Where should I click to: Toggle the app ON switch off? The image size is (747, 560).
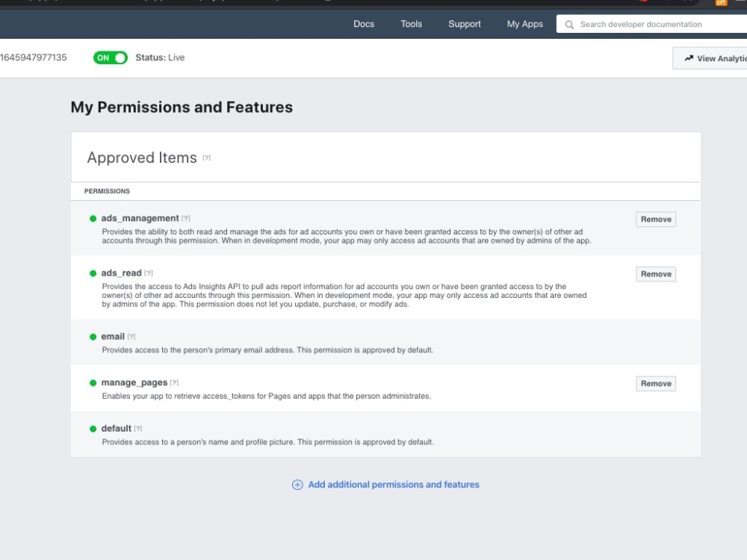click(x=111, y=57)
